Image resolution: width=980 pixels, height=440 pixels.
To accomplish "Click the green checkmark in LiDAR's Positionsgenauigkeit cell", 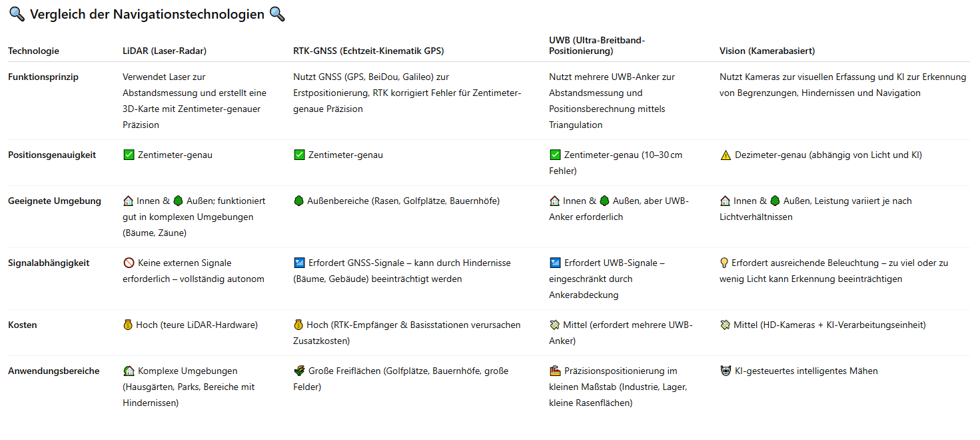I will pos(129,155).
